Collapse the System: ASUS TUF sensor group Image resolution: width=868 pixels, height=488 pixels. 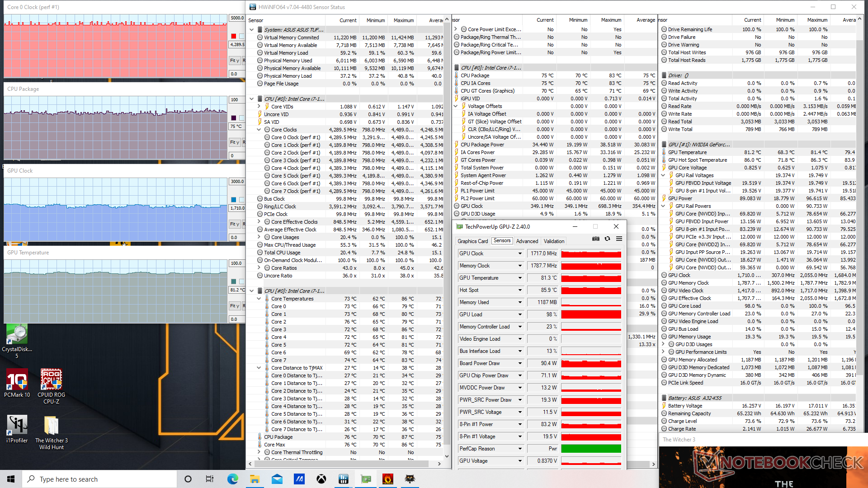tap(252, 30)
